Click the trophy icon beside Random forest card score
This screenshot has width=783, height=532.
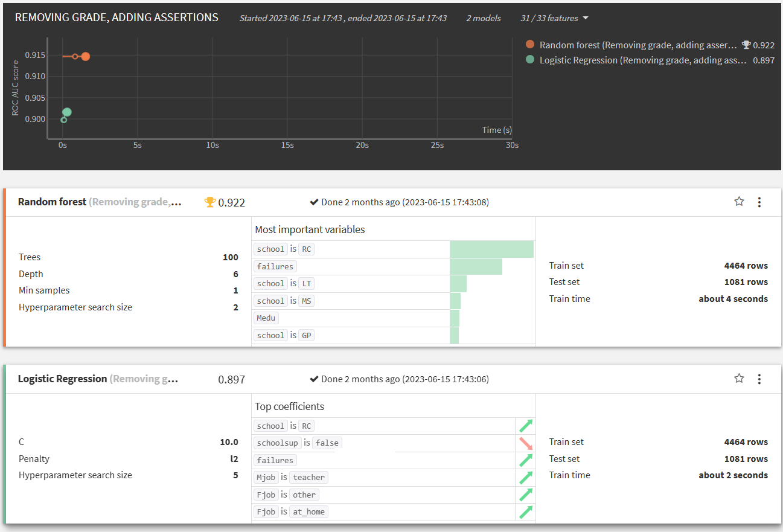209,202
